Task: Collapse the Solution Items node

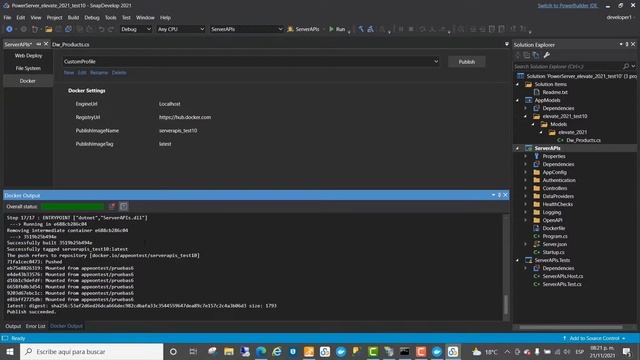Action: [x=518, y=84]
